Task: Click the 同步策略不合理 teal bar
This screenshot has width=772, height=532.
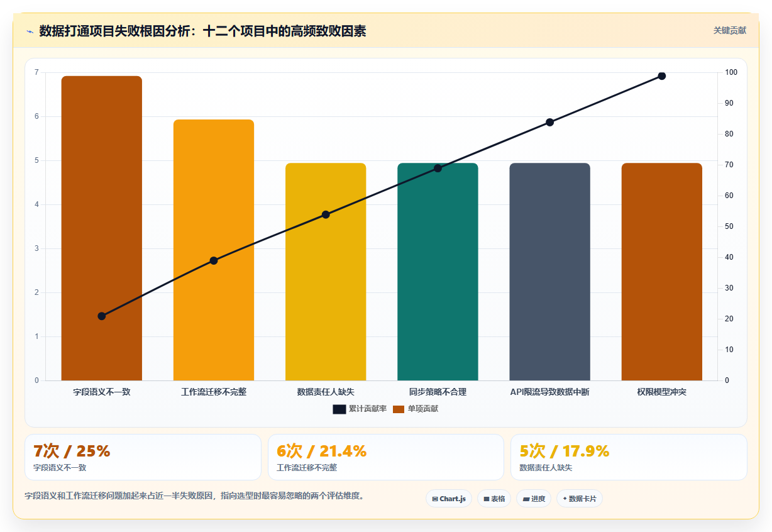Action: coord(438,272)
